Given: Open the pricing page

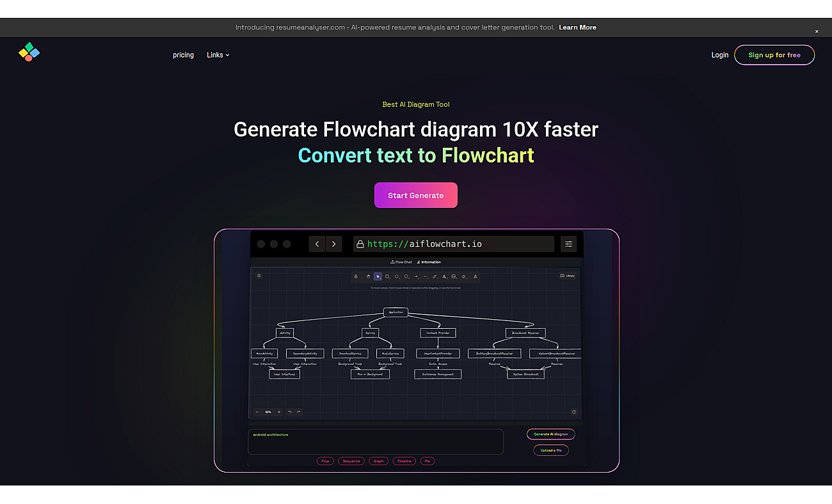Looking at the screenshot, I should (x=183, y=55).
